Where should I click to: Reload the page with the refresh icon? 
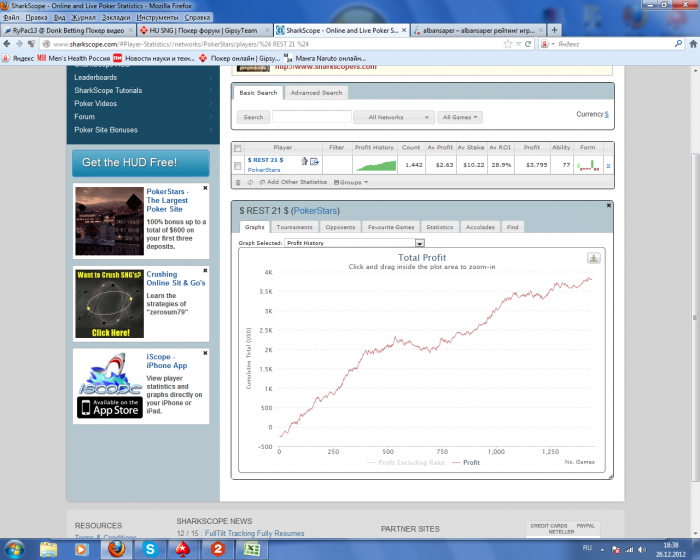(x=528, y=44)
